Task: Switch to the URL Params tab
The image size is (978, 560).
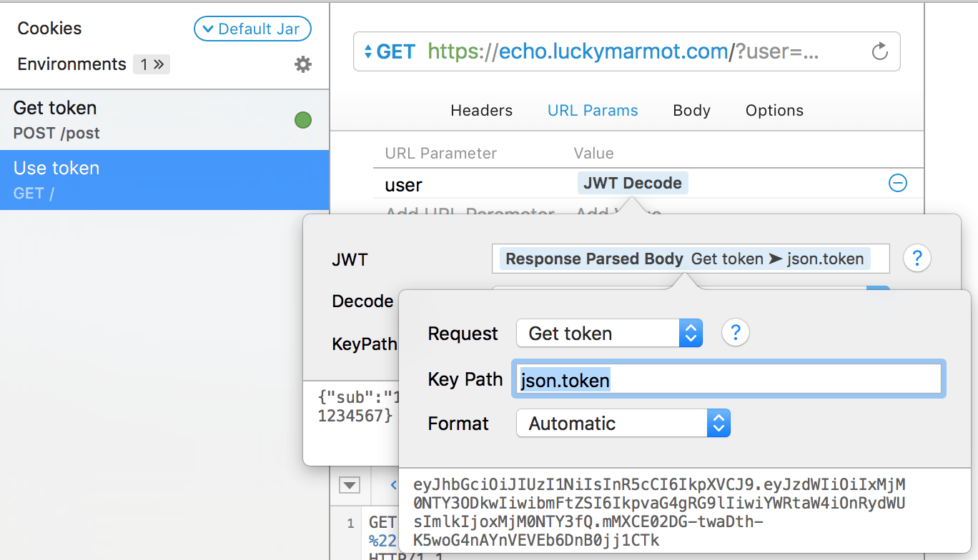Action: [x=593, y=111]
